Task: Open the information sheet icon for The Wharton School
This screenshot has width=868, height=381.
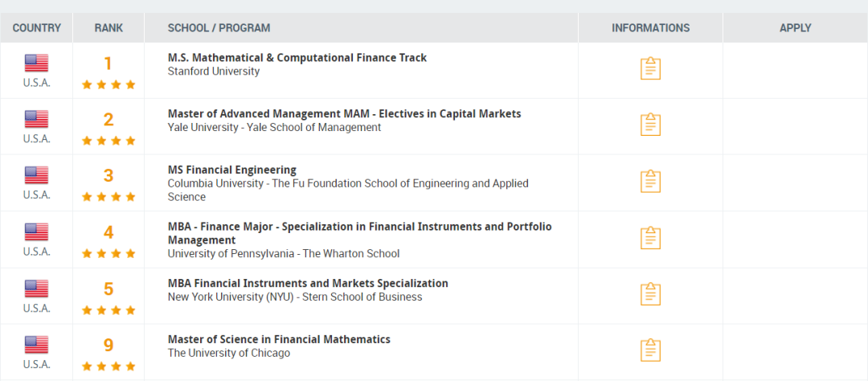Action: [650, 238]
